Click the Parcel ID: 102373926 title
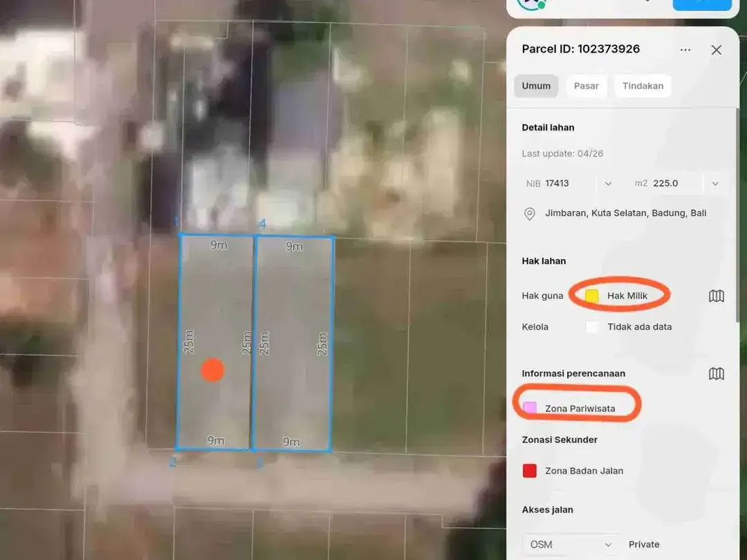 pyautogui.click(x=581, y=49)
